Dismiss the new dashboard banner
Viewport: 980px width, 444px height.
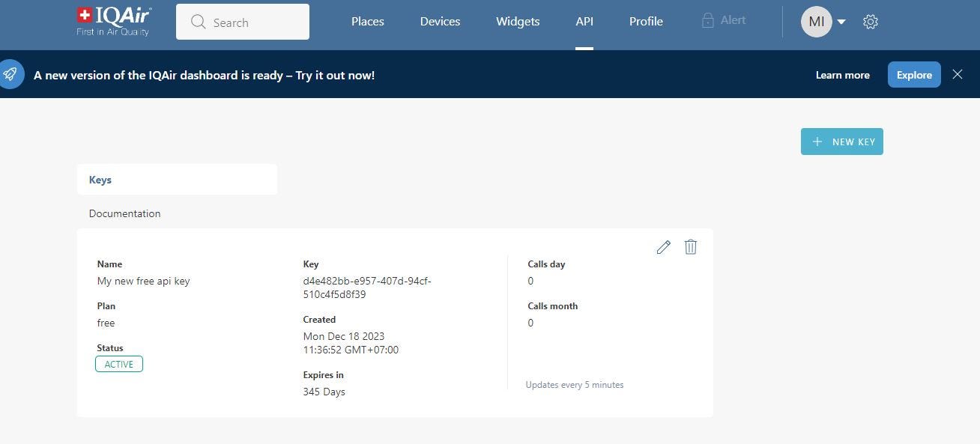tap(958, 74)
